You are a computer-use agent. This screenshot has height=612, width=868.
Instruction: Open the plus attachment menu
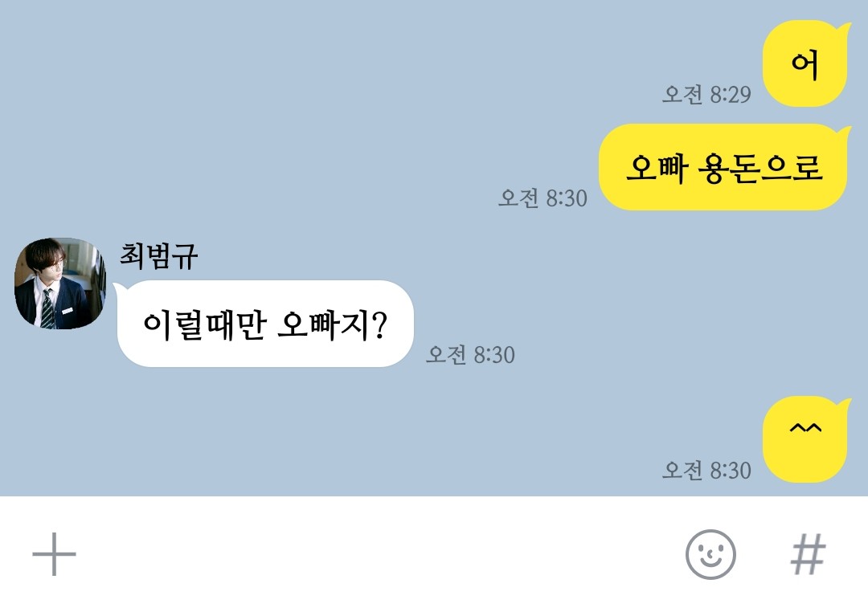(x=55, y=554)
